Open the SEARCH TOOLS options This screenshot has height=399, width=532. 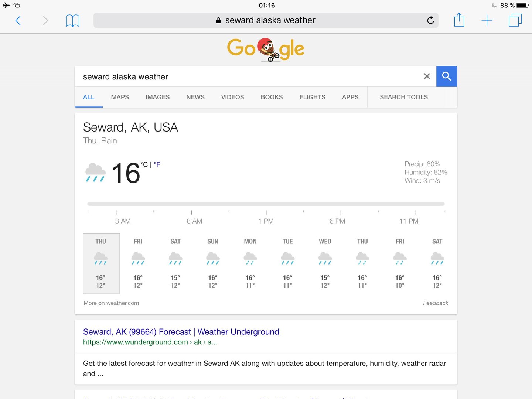coord(404,97)
